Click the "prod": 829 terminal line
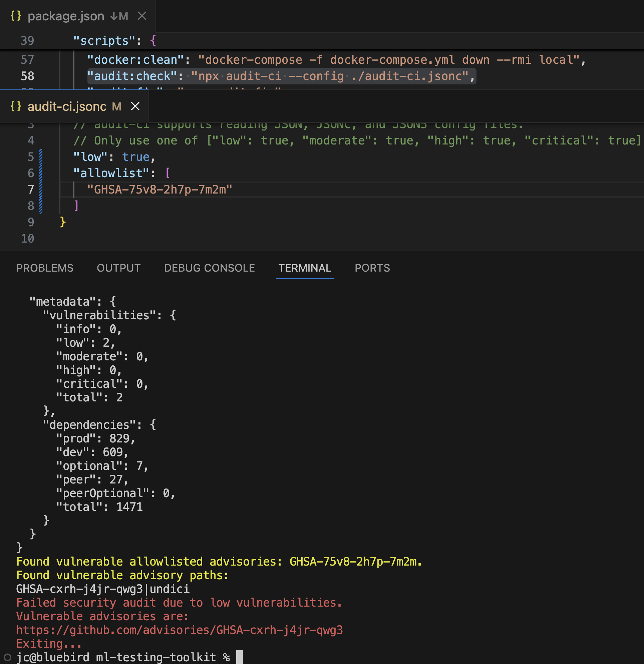Viewport: 644px width, 664px height. point(96,438)
